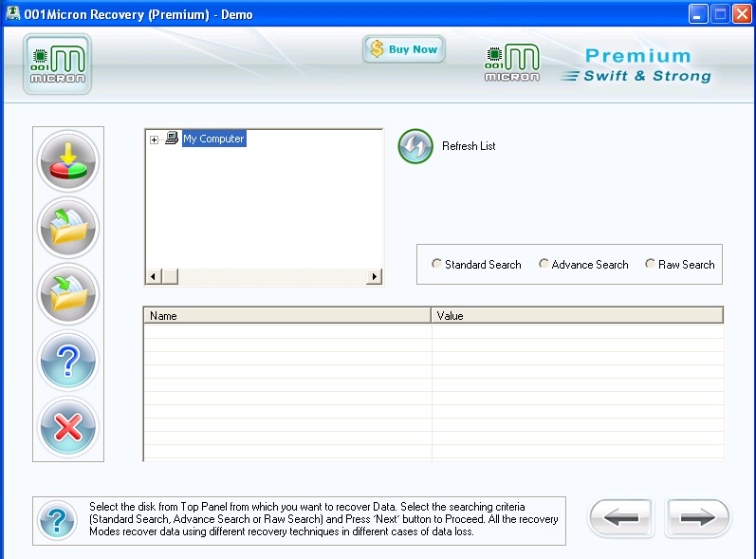Maximize the 001Micron Recovery window

coord(720,14)
